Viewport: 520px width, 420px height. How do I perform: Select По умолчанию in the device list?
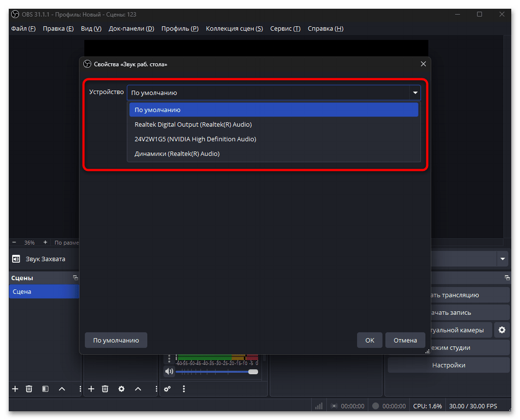click(x=274, y=110)
